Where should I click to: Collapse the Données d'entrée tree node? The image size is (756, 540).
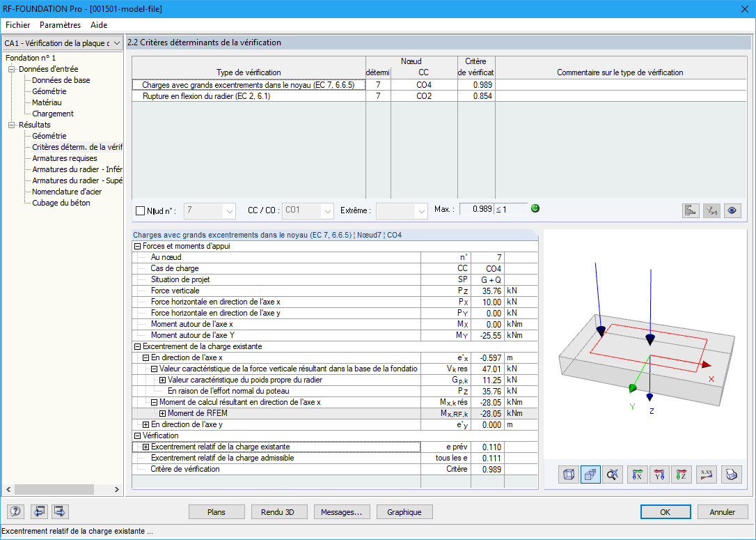pyautogui.click(x=12, y=69)
